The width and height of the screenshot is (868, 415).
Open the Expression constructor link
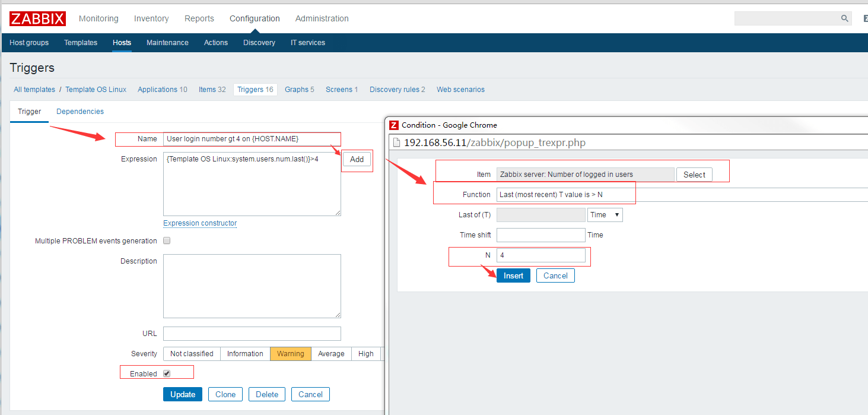[199, 223]
